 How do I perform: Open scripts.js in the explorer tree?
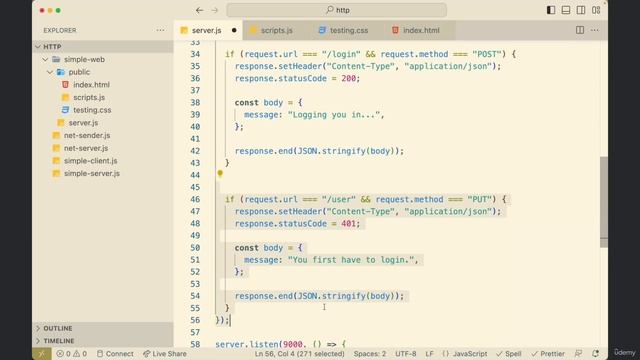coord(89,98)
